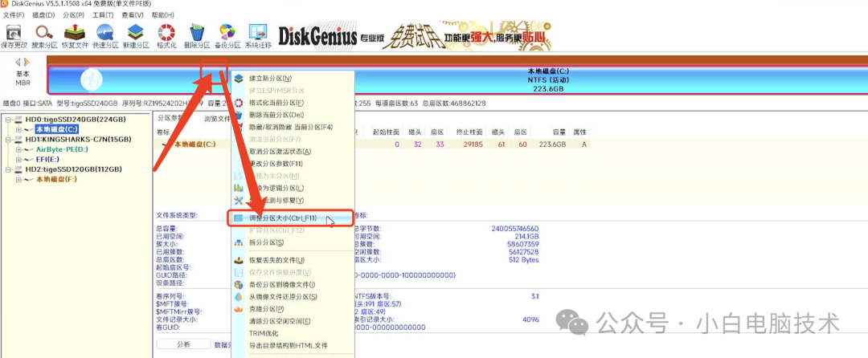Collapse the HD1:KINGSHARKS-C7N tree node
The height and width of the screenshot is (358, 868).
(x=9, y=139)
